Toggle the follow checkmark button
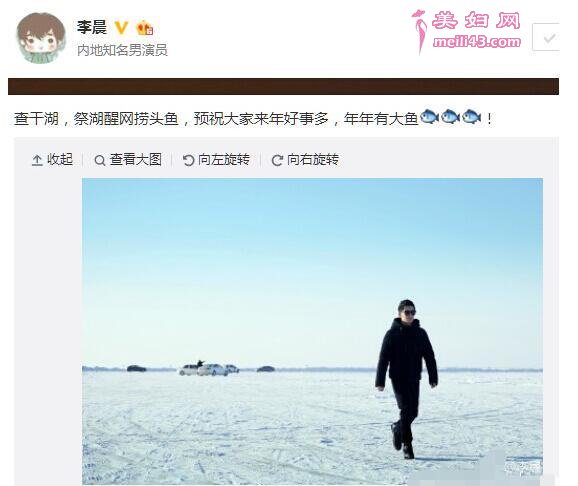The width and height of the screenshot is (578, 486). 547,37
